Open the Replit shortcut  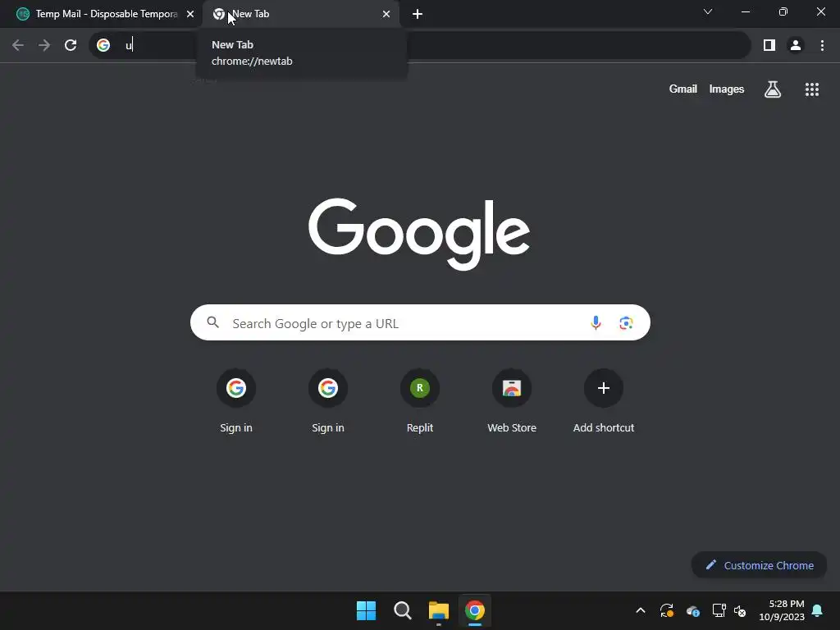[x=420, y=400]
